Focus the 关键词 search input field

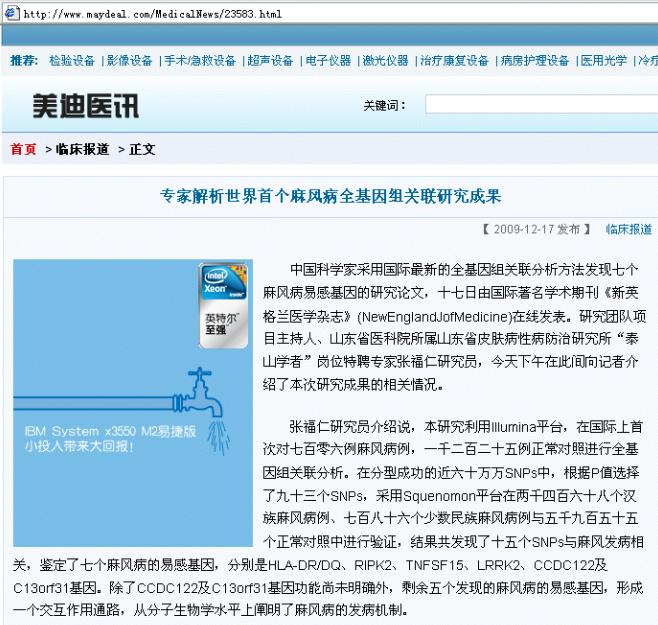click(541, 104)
